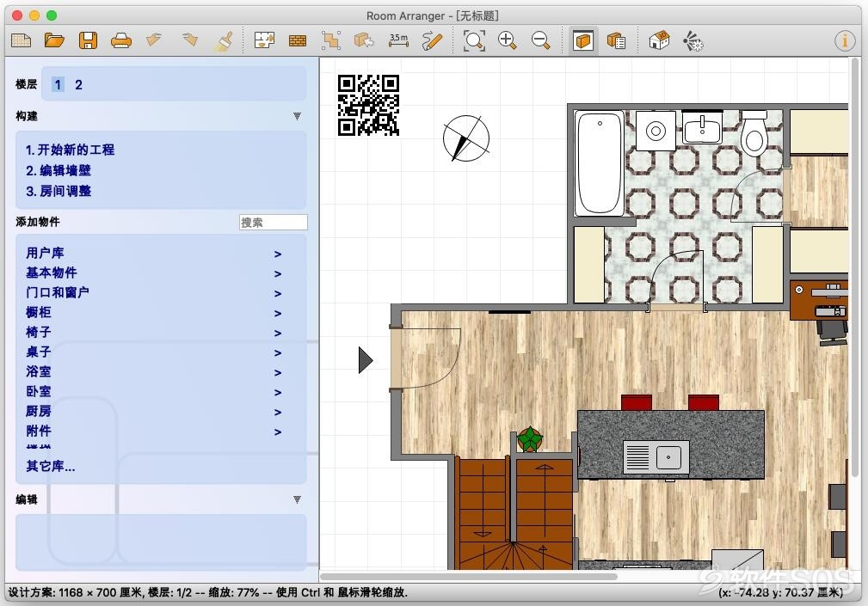Select the 3.5m measure tool

tap(398, 40)
